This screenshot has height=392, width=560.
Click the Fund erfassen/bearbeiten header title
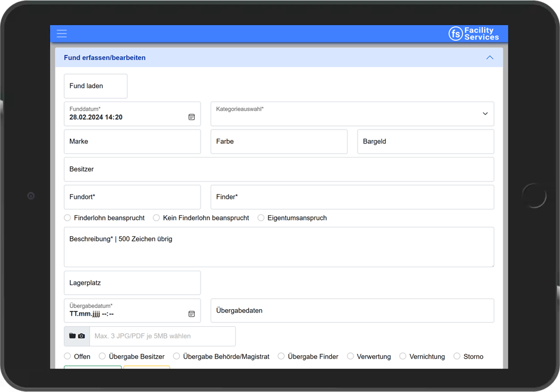click(x=105, y=58)
